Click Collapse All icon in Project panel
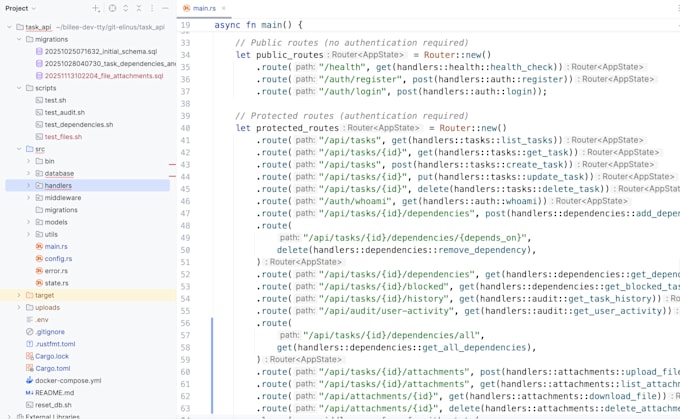Viewport: 680px width, 419px height. pyautogui.click(x=139, y=8)
